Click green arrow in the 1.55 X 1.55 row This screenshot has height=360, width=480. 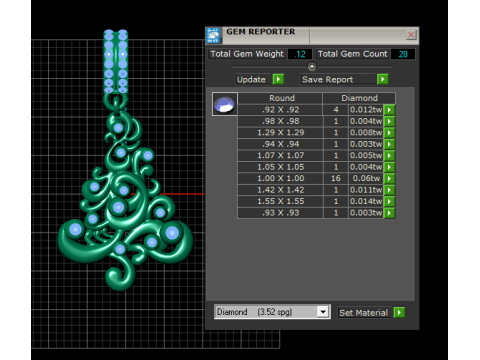point(389,201)
